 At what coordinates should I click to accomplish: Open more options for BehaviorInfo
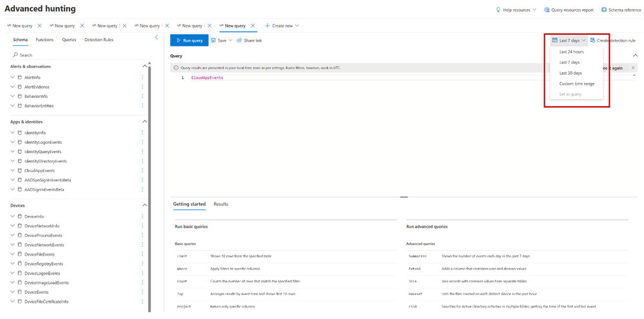(142, 96)
